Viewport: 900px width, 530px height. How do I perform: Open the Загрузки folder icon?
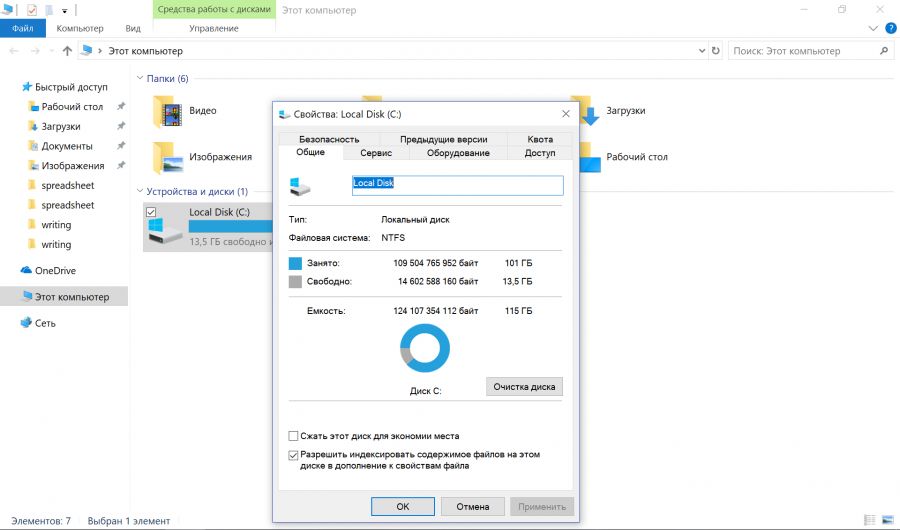tap(590, 111)
